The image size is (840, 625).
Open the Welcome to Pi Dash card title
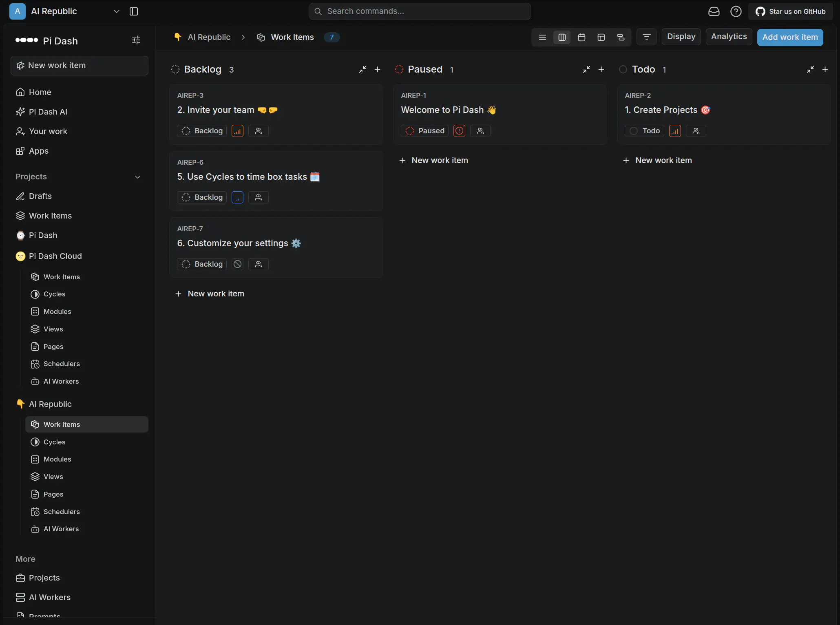449,110
